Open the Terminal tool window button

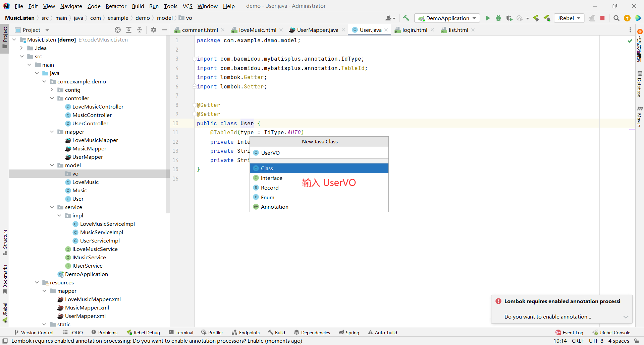(181, 333)
